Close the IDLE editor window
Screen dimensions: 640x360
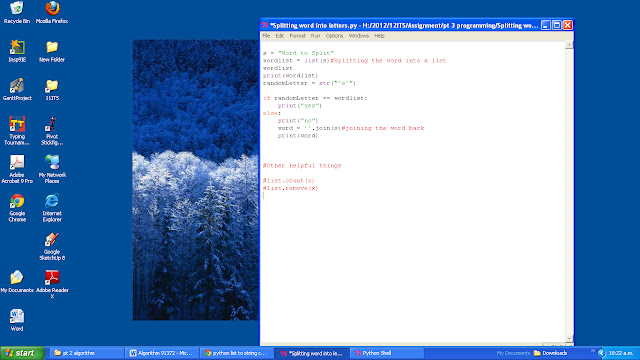tap(568, 25)
